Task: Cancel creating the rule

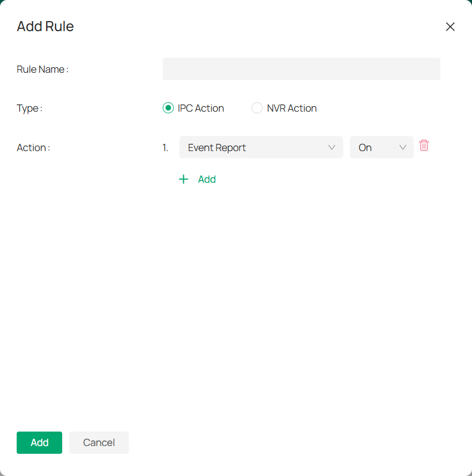Action: [x=99, y=443]
